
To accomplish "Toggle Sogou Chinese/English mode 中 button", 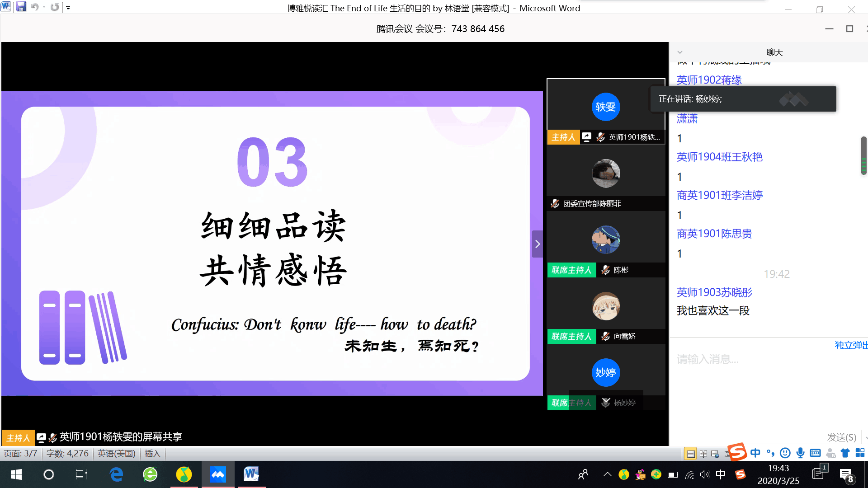I will click(x=755, y=453).
